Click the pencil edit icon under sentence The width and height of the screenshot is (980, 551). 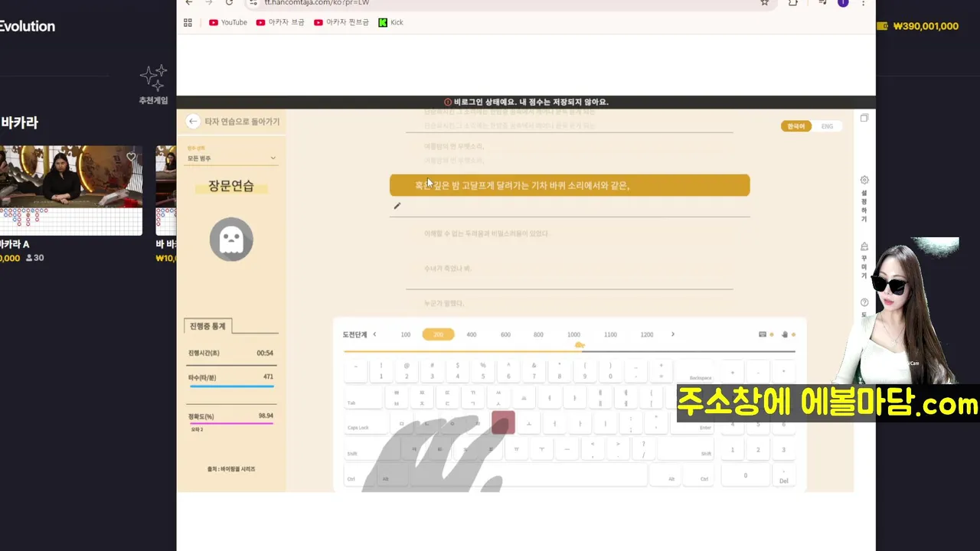tap(397, 206)
